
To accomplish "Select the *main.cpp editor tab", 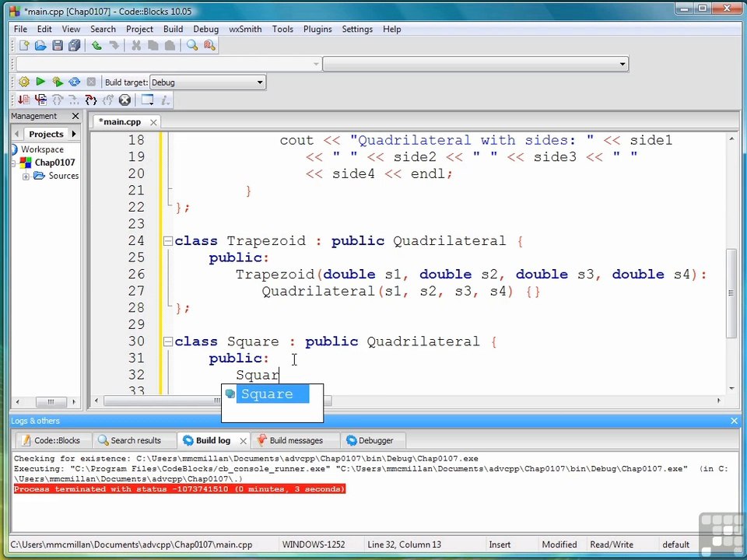I will pos(120,122).
